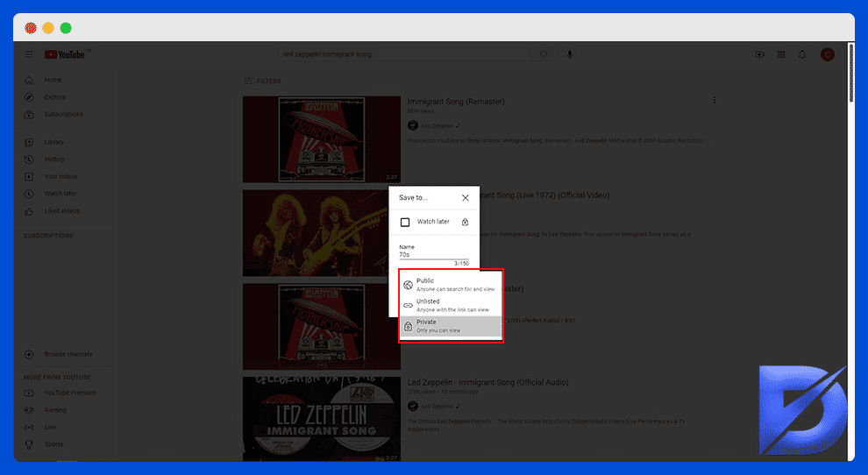
Task: Click the playlist Name field containing 70s
Action: coord(434,255)
